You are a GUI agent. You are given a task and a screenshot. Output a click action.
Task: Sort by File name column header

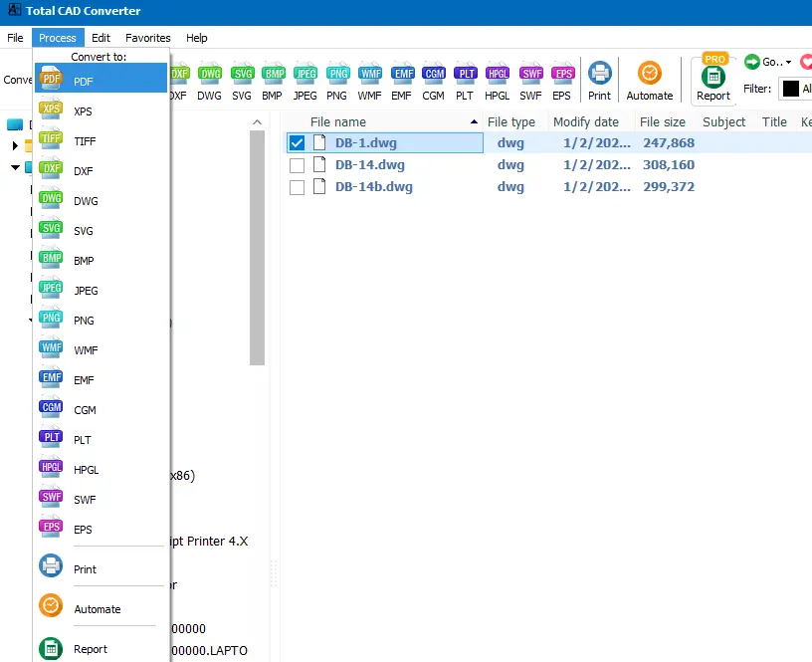coord(384,121)
